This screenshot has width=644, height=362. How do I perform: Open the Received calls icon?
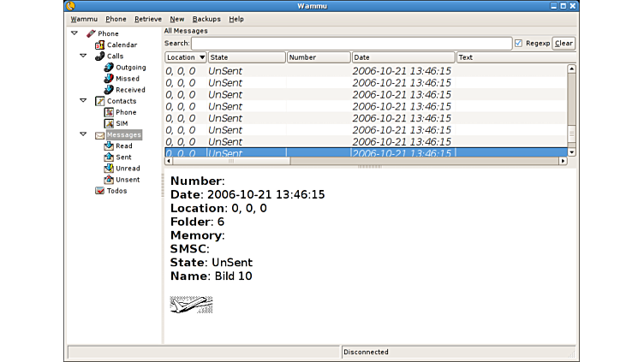click(x=109, y=89)
